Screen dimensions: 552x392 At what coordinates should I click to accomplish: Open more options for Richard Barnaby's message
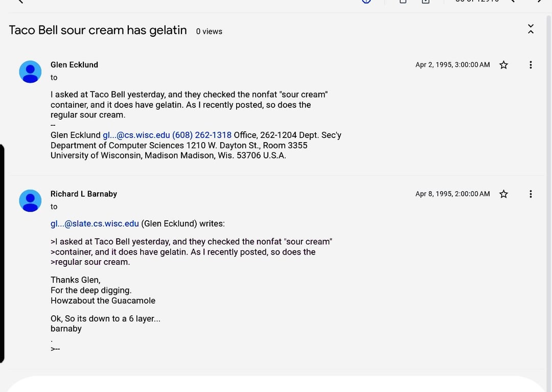(531, 194)
